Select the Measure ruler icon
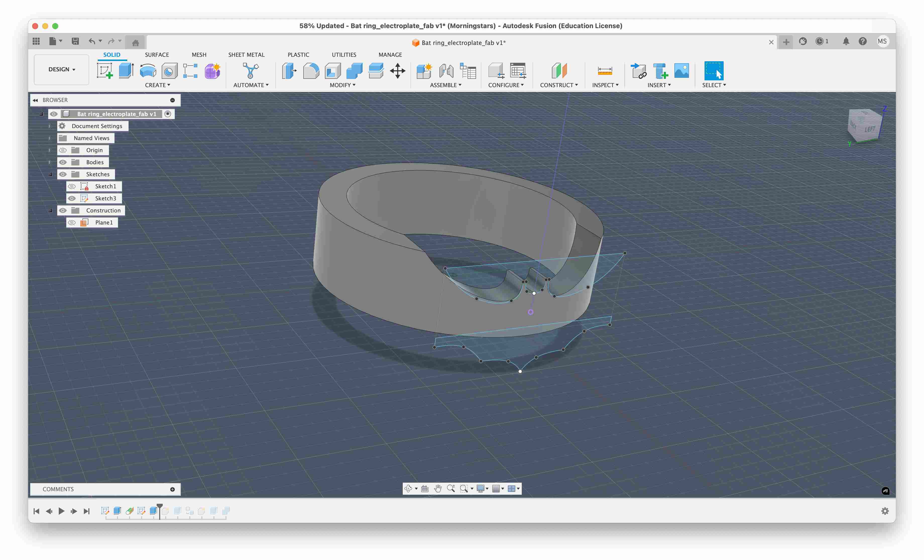This screenshot has height=560, width=924. pyautogui.click(x=605, y=71)
